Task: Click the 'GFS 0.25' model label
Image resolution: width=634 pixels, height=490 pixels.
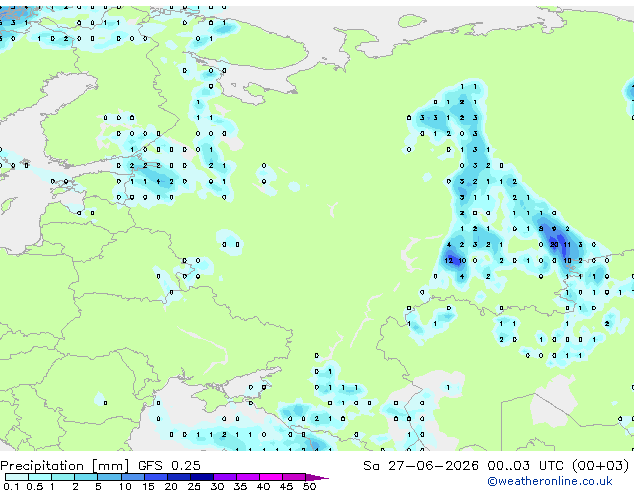Action: click(169, 466)
